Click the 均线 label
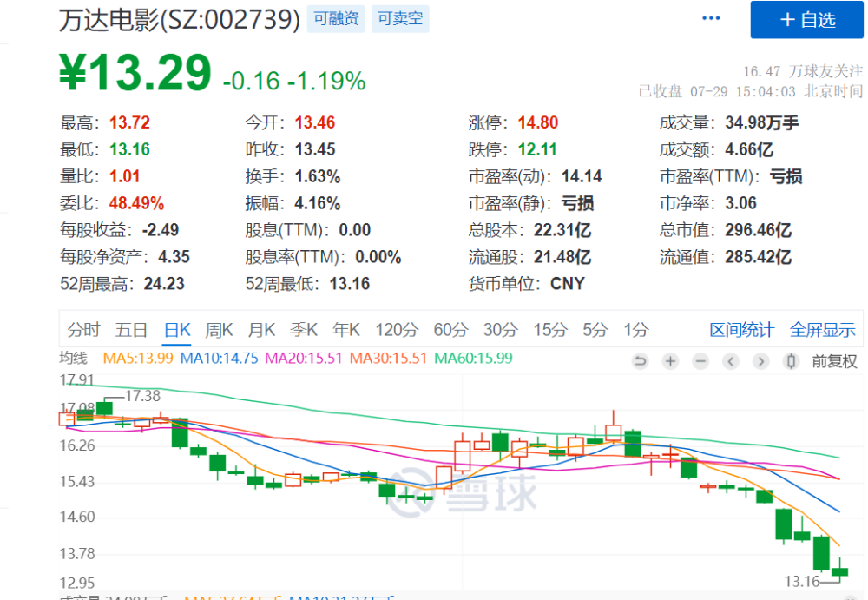The width and height of the screenshot is (868, 600). (73, 359)
